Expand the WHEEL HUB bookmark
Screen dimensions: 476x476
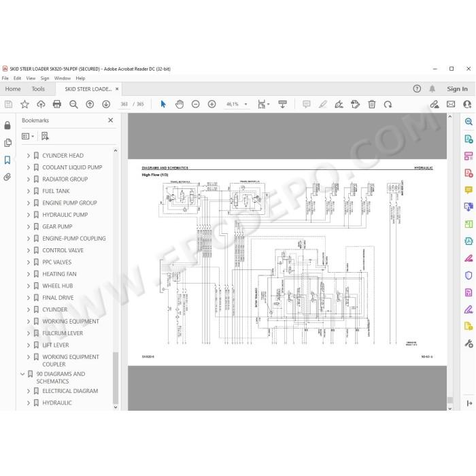click(29, 286)
